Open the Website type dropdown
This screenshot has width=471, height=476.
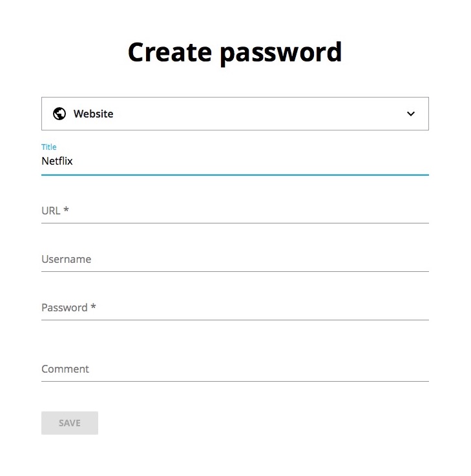(235, 114)
